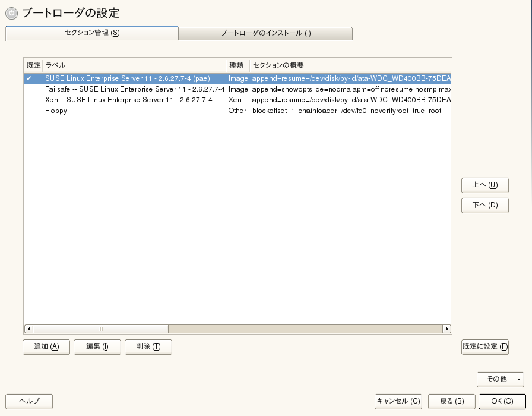Select the Xen -- SUSE Linux entry
Image resolution: width=532 pixels, height=416 pixels.
click(237, 100)
